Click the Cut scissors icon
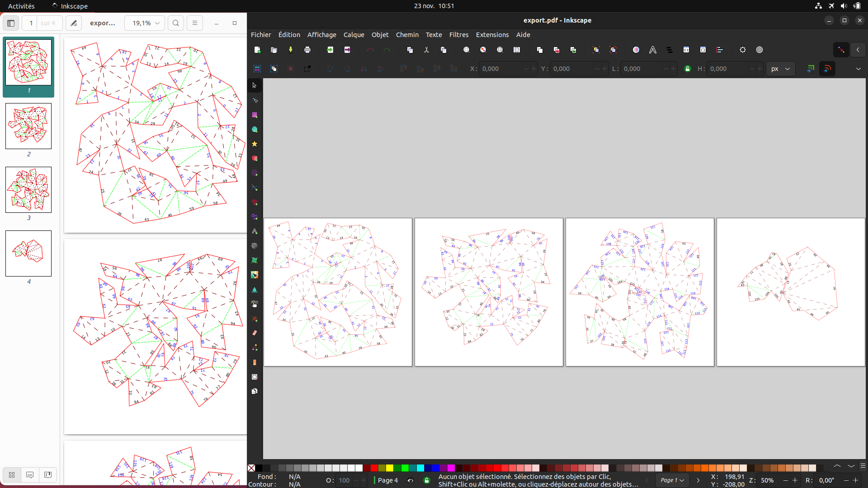The width and height of the screenshot is (868, 488). [x=426, y=50]
